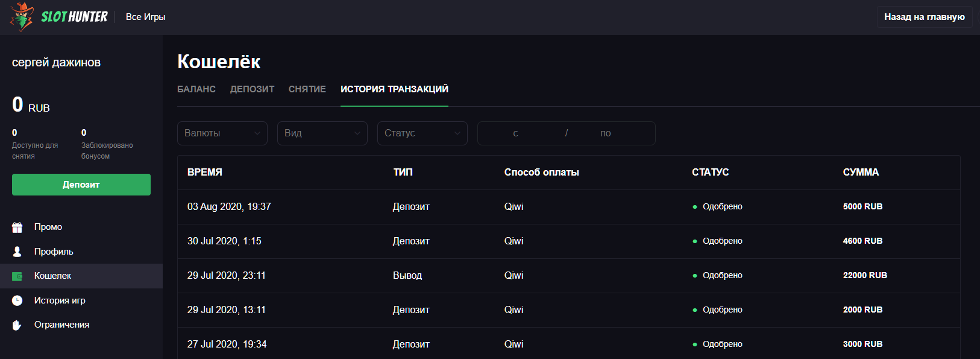The image size is (980, 359).
Task: Expand the Вид type filter dropdown
Action: [322, 133]
